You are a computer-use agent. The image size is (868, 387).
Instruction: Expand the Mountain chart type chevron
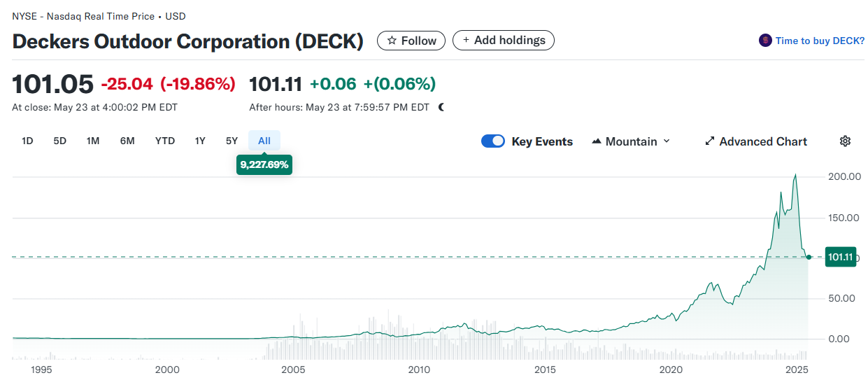pos(667,141)
